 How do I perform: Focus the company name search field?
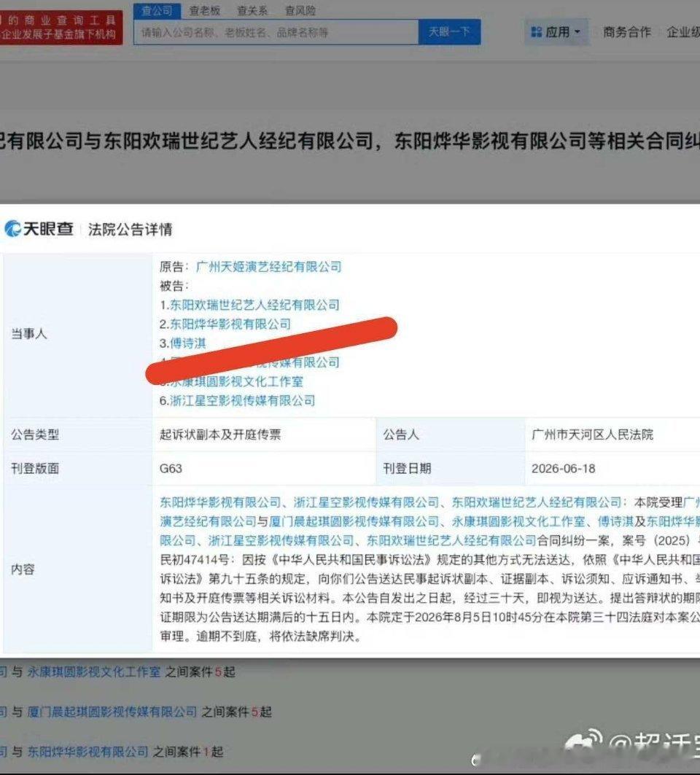coord(276,33)
